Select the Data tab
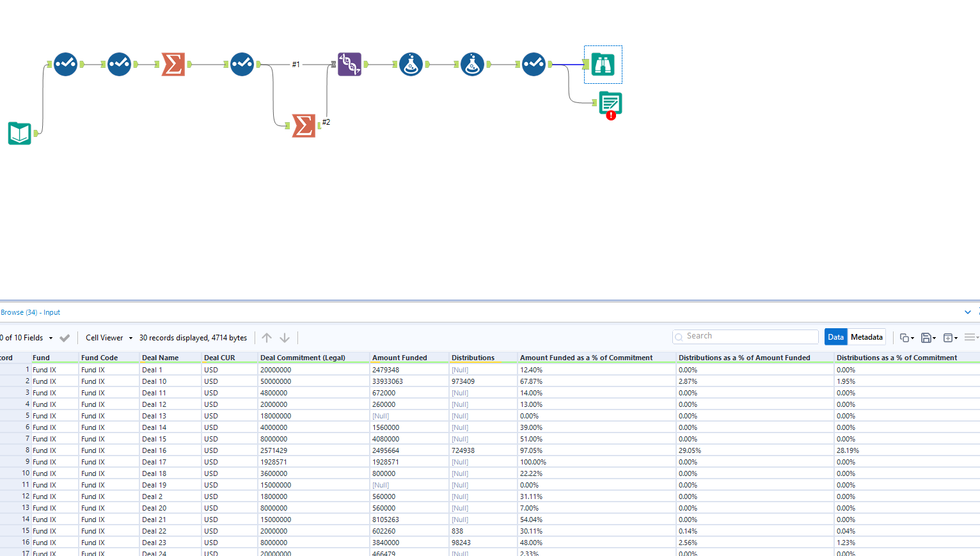The image size is (980, 556). tap(835, 337)
